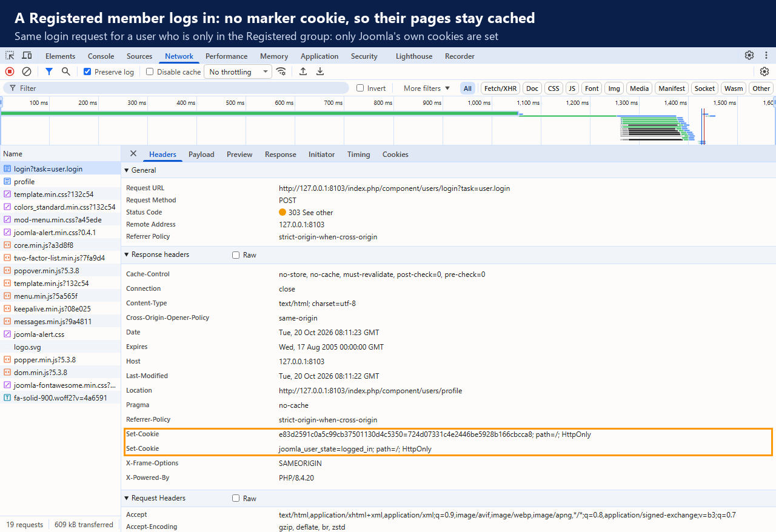Screen dimensions: 776x532
Task: Select the fa-solid-900.woff2 font request
Action: (x=61, y=398)
